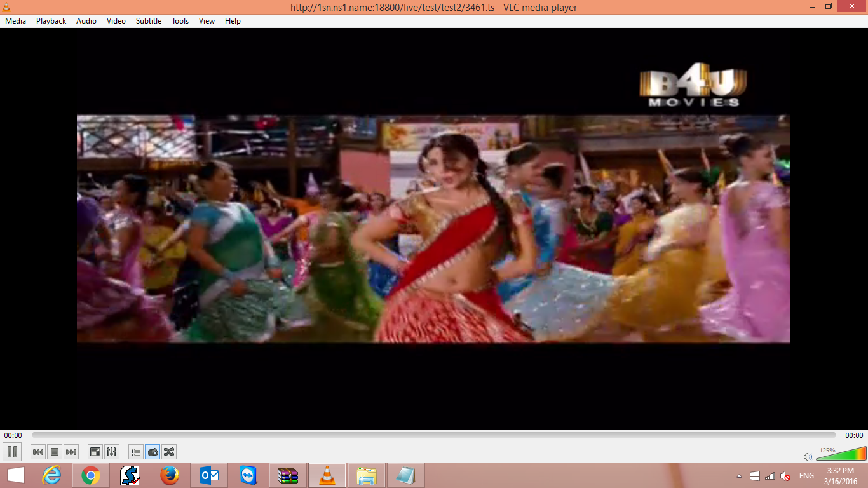868x488 pixels.
Task: Mute audio via speaker icon
Action: point(808,456)
